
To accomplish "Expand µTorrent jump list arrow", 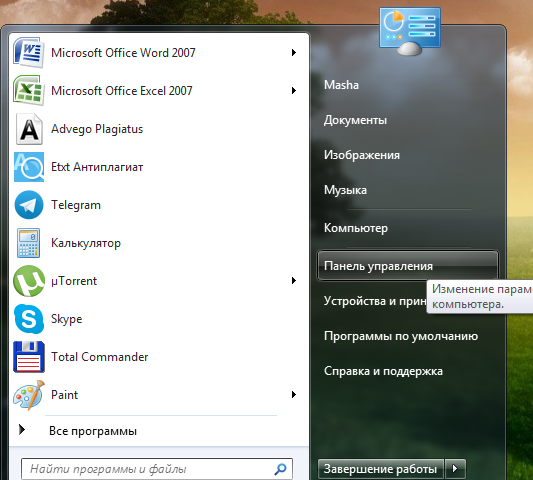I will pos(294,281).
